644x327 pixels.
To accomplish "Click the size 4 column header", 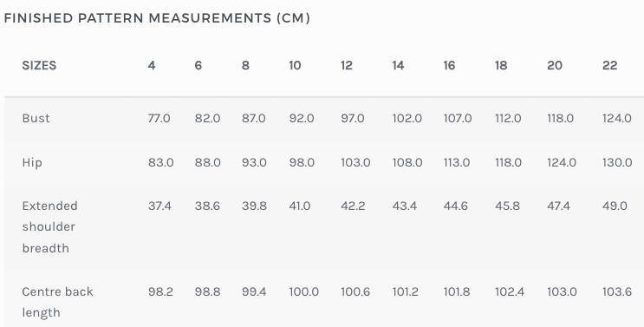I will [x=152, y=66].
